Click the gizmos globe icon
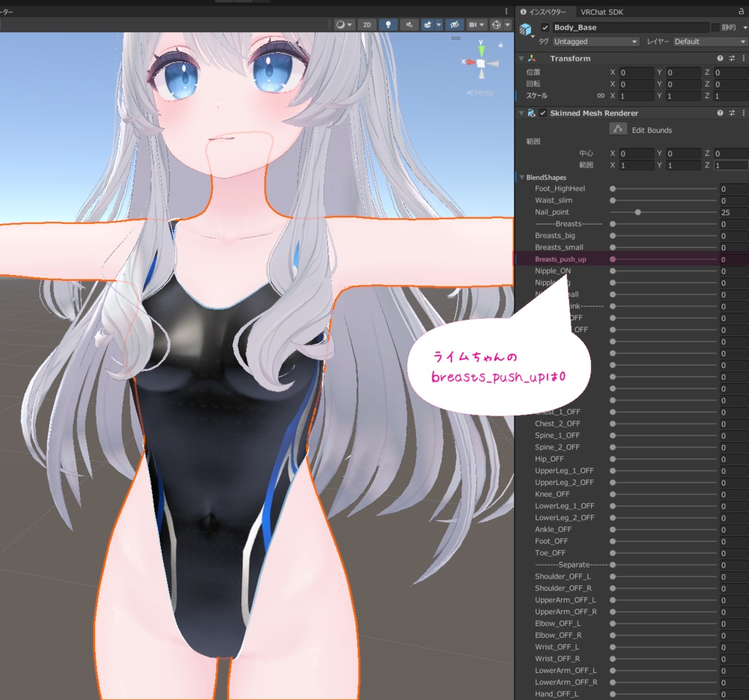Viewport: 749px width, 700px height. pyautogui.click(x=497, y=24)
